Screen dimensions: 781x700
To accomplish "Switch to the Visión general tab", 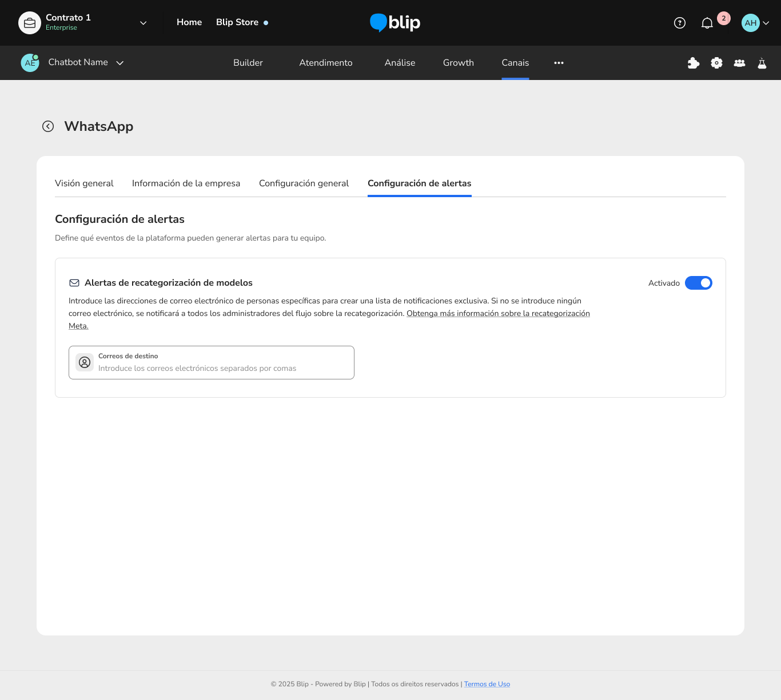I will 84,183.
